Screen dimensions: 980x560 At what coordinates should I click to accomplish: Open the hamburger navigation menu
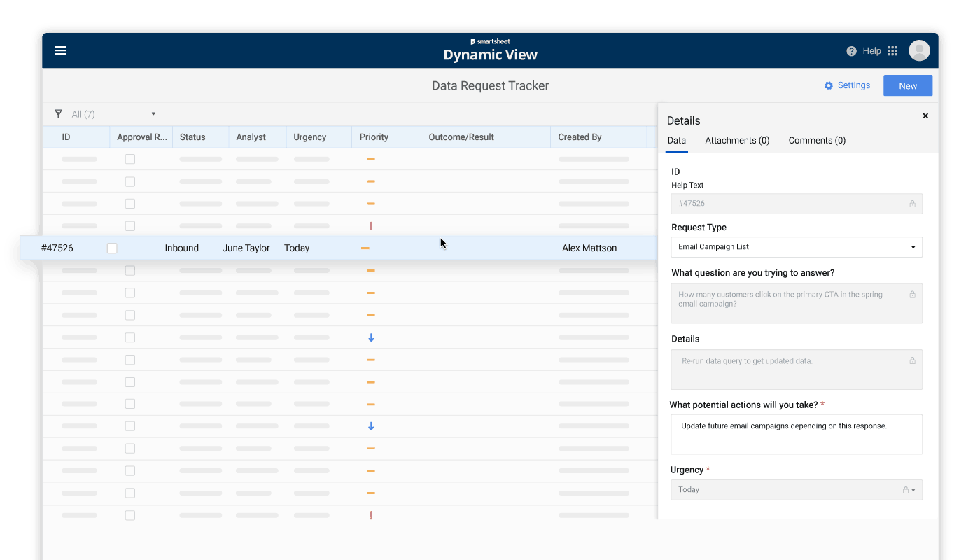point(61,50)
